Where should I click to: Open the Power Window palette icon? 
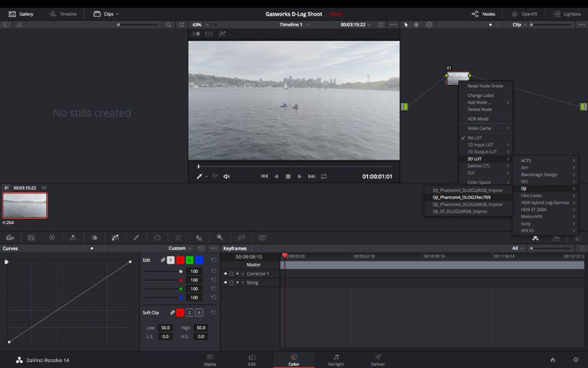157,238
